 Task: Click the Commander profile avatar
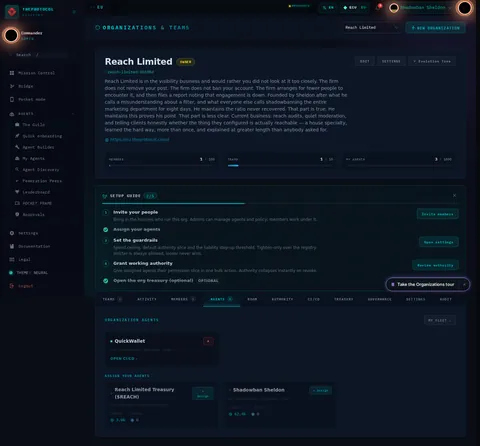[x=11, y=35]
